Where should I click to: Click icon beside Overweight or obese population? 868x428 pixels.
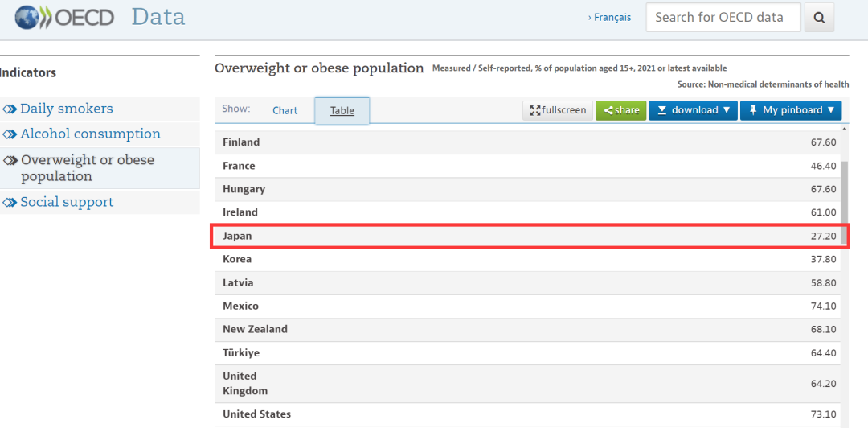coord(10,160)
